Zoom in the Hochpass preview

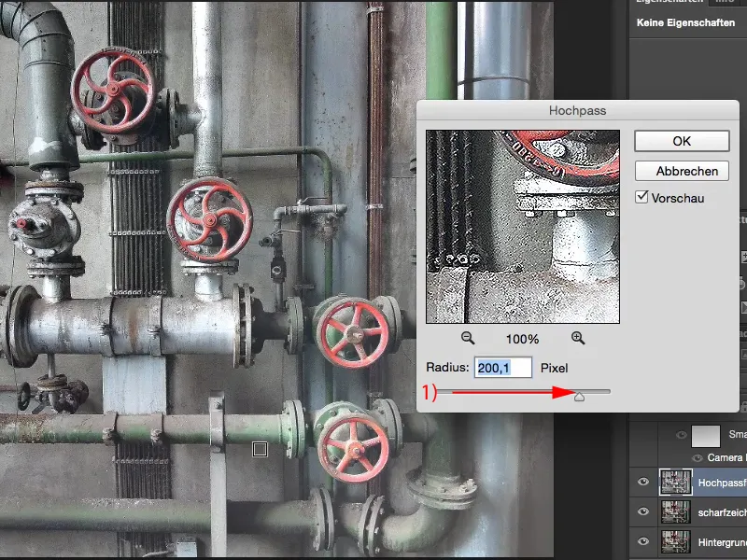578,338
